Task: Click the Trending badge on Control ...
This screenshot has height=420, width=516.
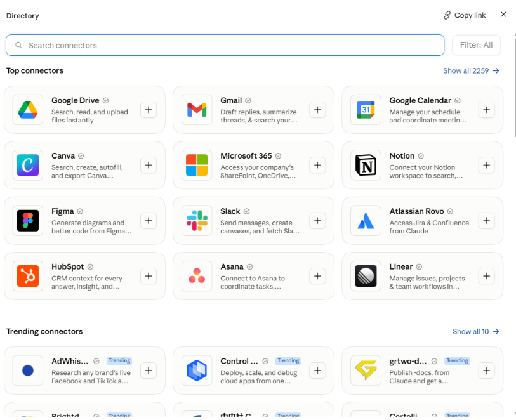Action: point(288,361)
